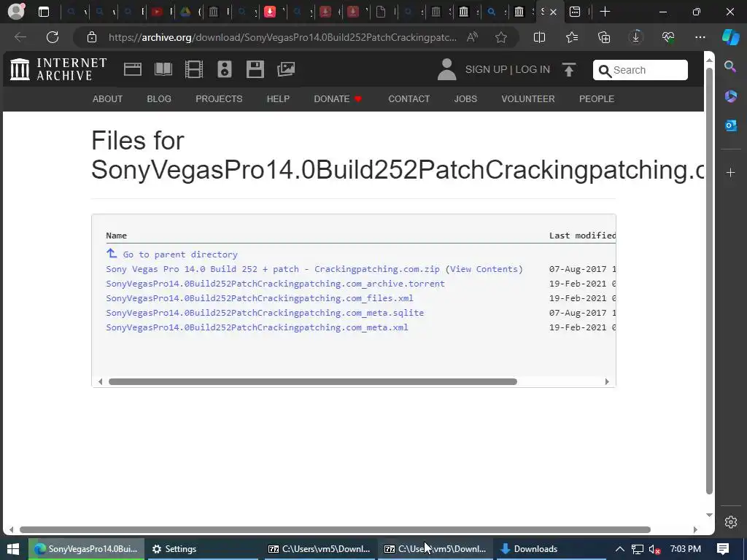Open the _meta.xml file link

click(258, 327)
